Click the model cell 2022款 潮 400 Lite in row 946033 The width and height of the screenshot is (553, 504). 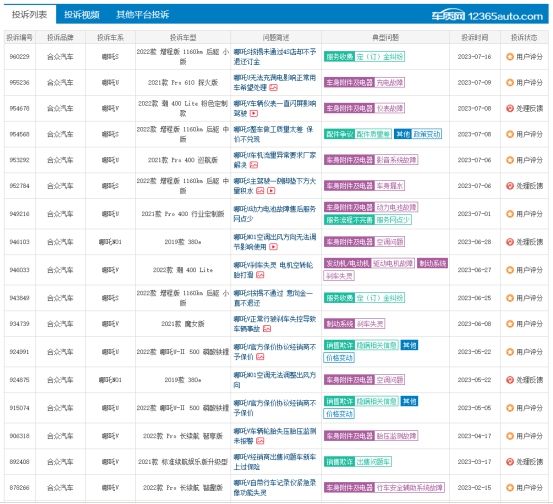click(x=183, y=270)
